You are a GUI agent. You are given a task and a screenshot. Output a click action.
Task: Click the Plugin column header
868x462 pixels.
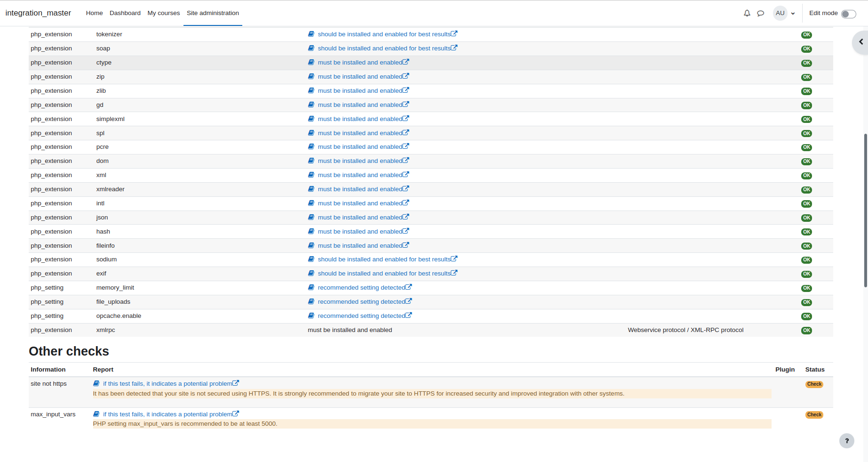point(785,370)
